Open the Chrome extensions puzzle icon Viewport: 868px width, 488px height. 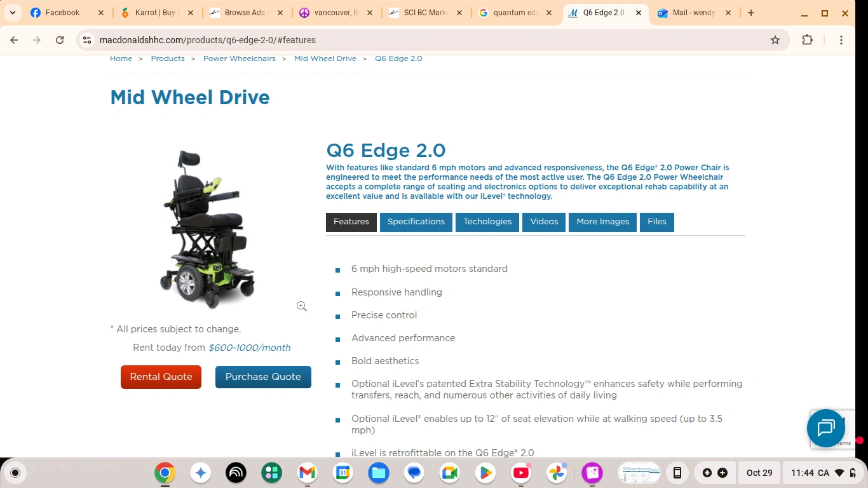pos(807,40)
